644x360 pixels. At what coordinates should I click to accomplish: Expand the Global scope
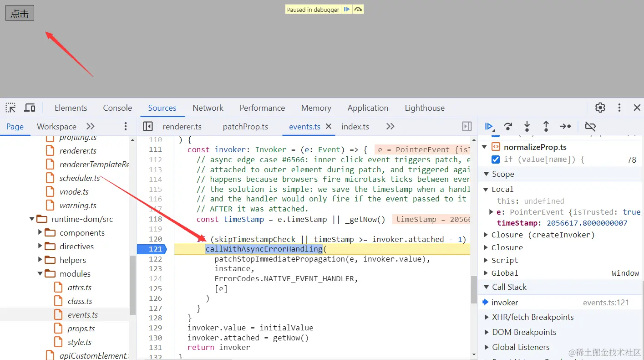click(486, 273)
